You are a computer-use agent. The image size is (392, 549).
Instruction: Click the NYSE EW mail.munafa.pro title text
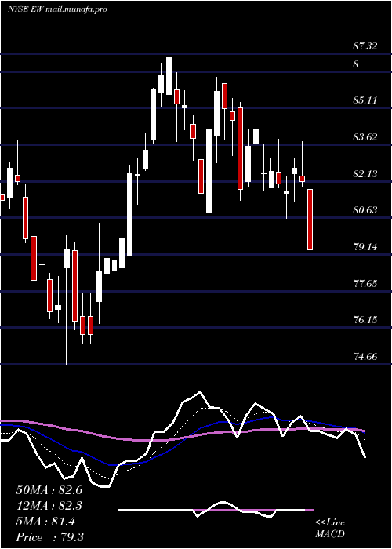click(x=57, y=9)
